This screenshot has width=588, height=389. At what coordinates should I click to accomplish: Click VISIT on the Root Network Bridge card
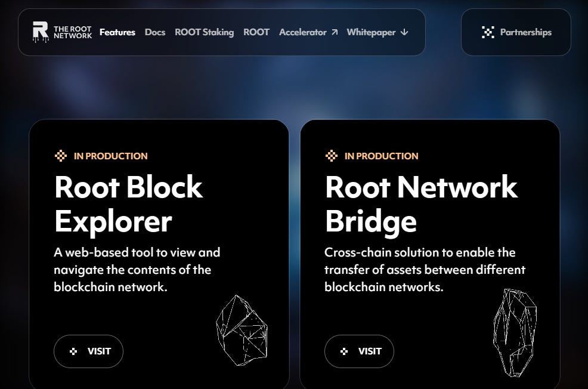point(359,351)
